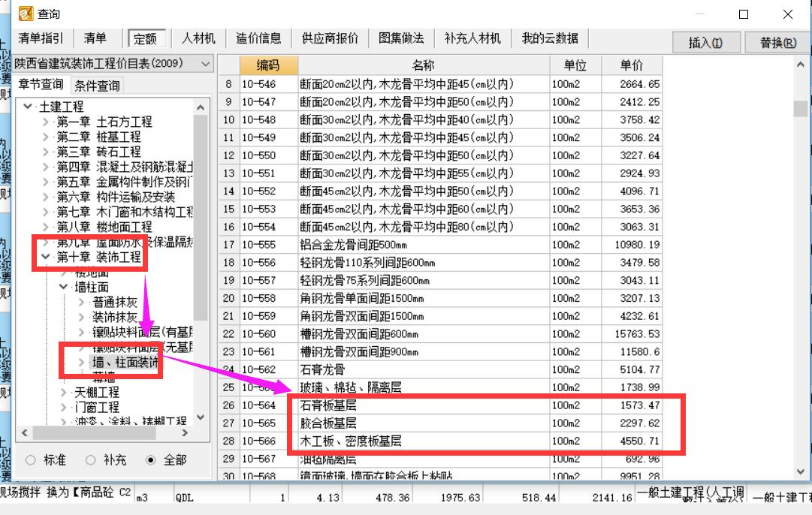Select row 角钢龙骨双面间距1500mm
This screenshot has width=812, height=515.
(440, 316)
